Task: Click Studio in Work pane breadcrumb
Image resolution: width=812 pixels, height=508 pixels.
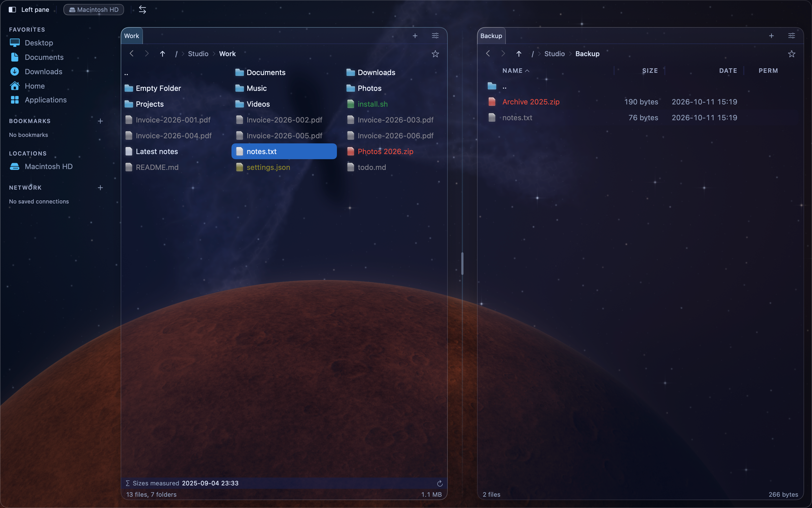Action: tap(198, 54)
